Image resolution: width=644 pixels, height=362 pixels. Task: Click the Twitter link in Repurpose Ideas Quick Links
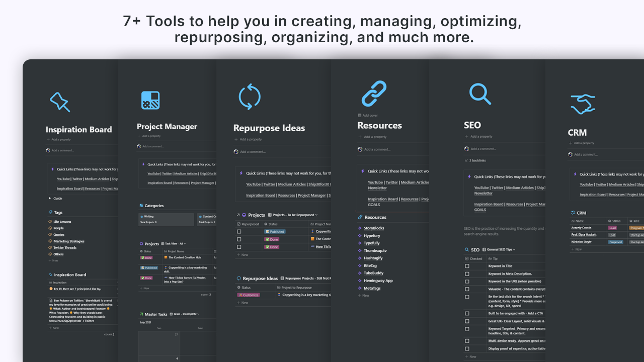pyautogui.click(x=269, y=185)
